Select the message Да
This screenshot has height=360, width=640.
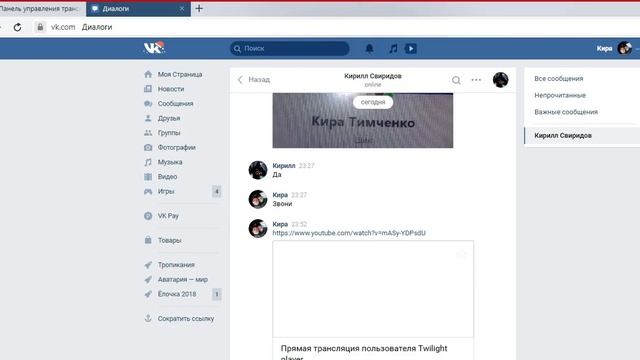click(x=277, y=175)
